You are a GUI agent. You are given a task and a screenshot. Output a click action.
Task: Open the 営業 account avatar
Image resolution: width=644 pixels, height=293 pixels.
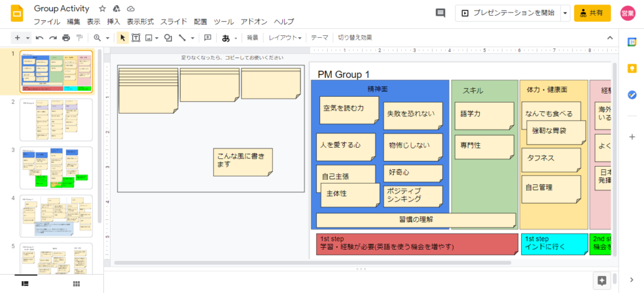[628, 13]
